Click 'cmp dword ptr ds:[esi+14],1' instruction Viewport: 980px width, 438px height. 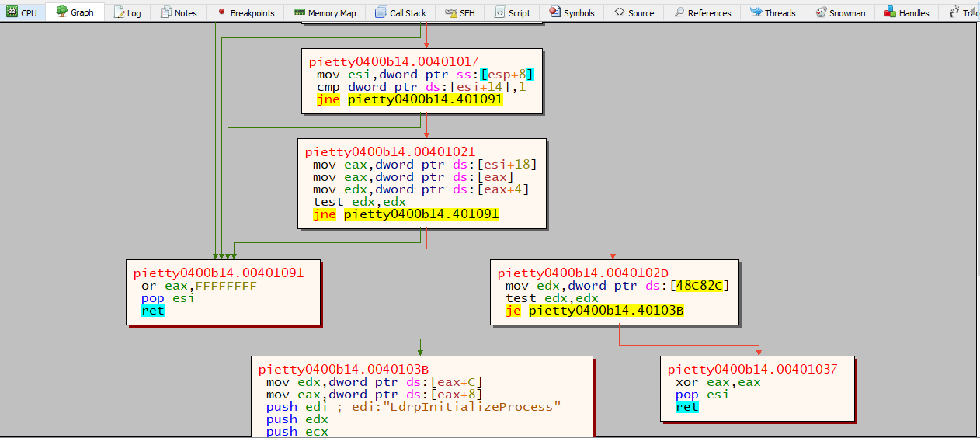pyautogui.click(x=421, y=87)
